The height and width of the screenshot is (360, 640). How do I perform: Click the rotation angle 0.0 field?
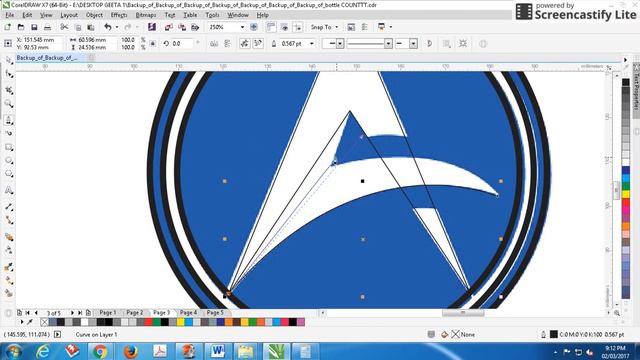coord(181,43)
